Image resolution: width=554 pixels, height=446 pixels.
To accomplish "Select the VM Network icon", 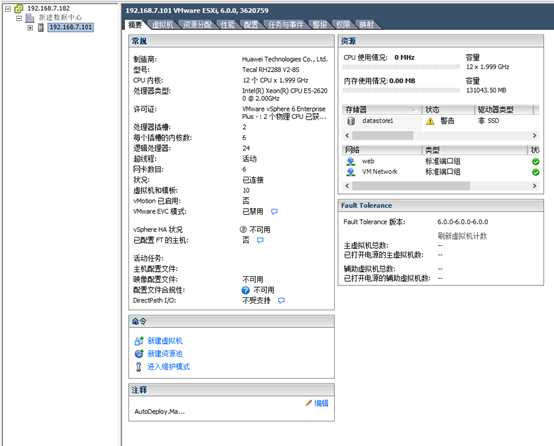I will point(350,172).
